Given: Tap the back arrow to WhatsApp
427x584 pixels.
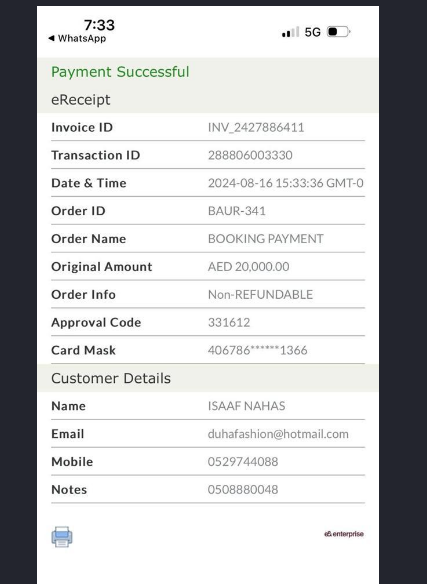Looking at the screenshot, I should (51, 38).
